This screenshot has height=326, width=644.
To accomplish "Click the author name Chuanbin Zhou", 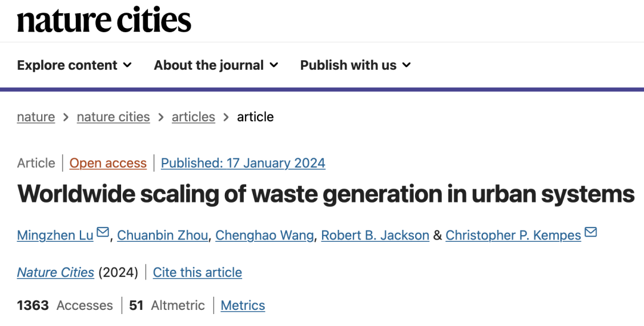I will 162,235.
